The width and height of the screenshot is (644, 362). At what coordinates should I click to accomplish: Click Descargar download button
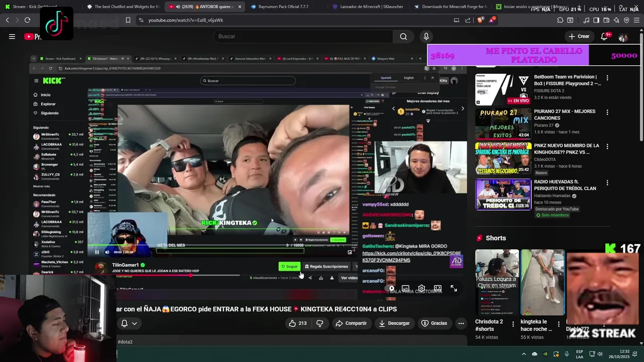click(394, 323)
